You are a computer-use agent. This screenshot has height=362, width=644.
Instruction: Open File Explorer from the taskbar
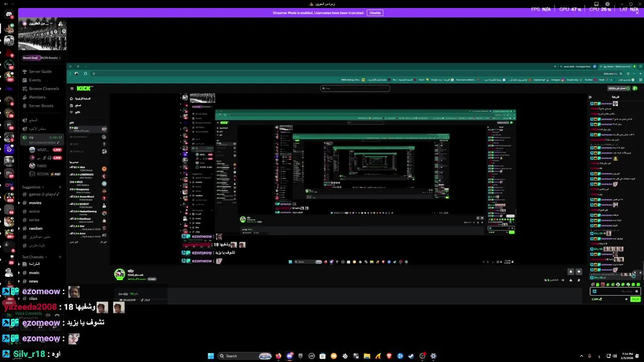click(367, 356)
